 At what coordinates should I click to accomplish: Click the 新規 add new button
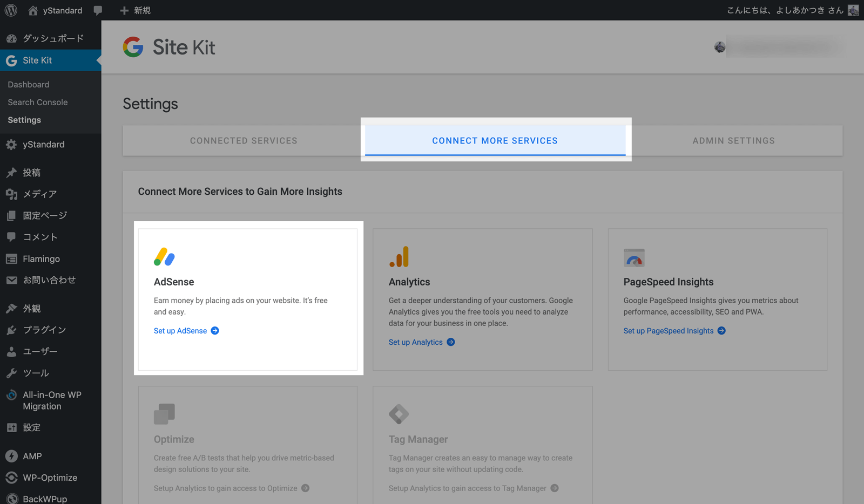coord(135,10)
